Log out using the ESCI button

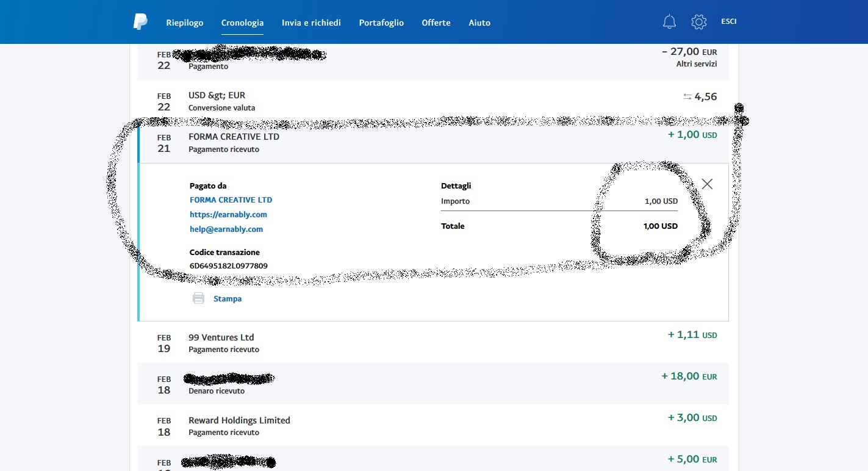tap(729, 21)
